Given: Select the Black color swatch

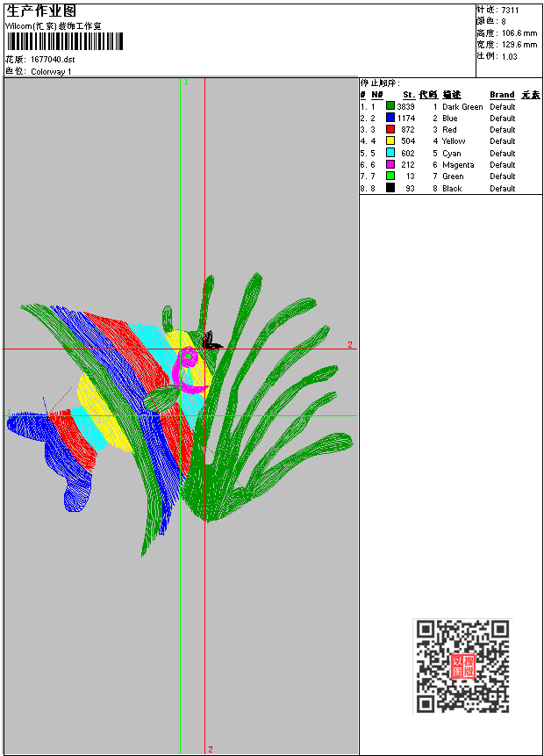Looking at the screenshot, I should click(390, 188).
